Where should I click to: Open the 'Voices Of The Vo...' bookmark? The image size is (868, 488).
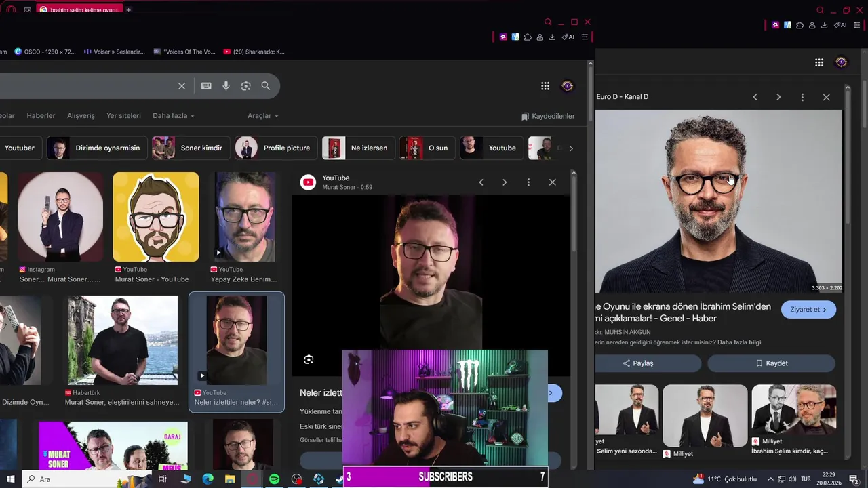point(184,52)
